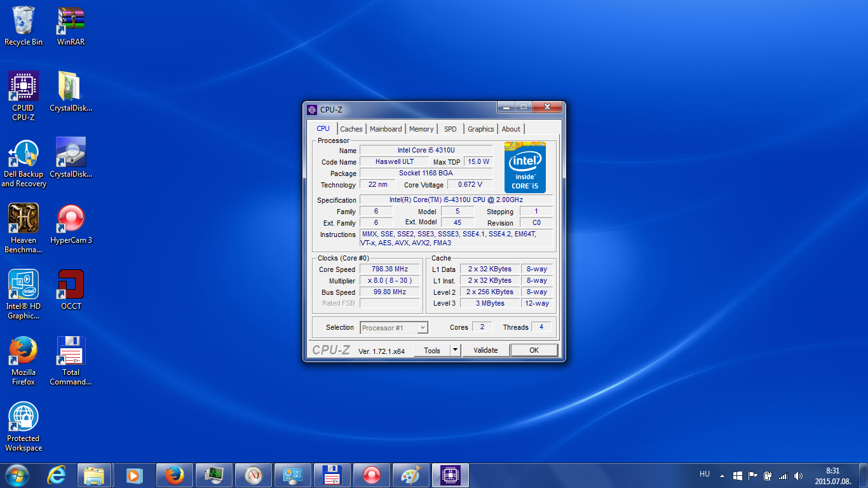Click the Validate button

[485, 350]
